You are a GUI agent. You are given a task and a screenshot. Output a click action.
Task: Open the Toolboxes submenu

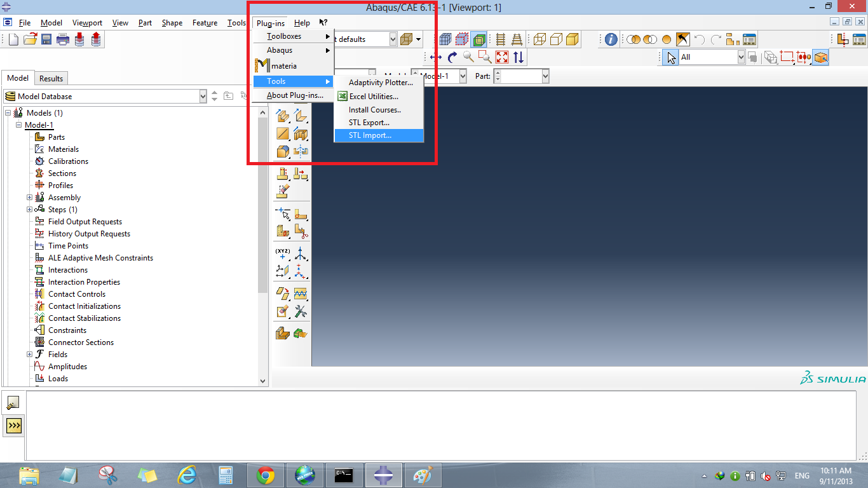pyautogui.click(x=293, y=36)
